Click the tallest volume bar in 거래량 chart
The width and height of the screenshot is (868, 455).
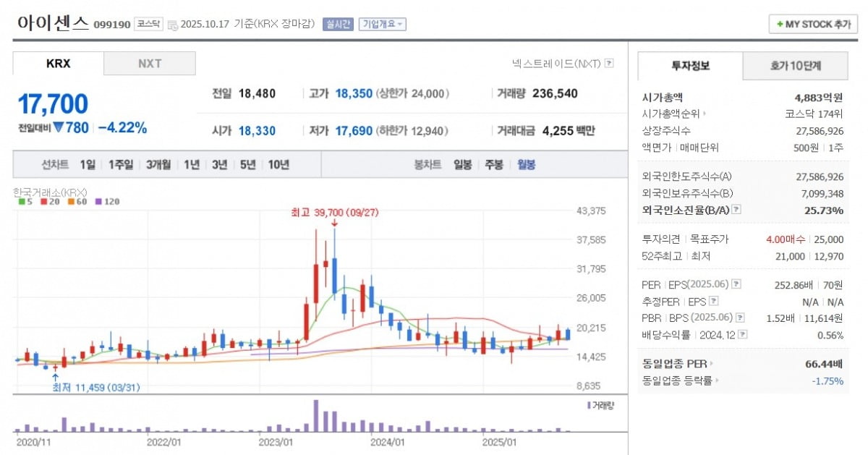(x=315, y=416)
